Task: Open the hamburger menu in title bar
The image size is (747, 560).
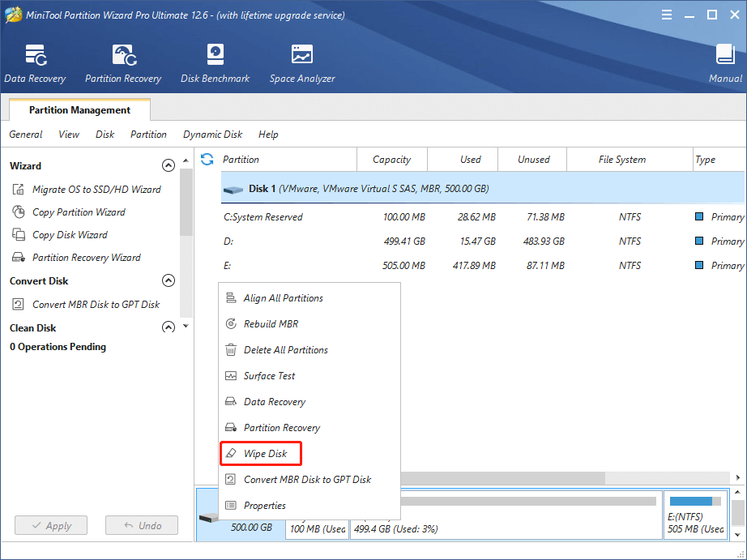Action: pyautogui.click(x=667, y=15)
